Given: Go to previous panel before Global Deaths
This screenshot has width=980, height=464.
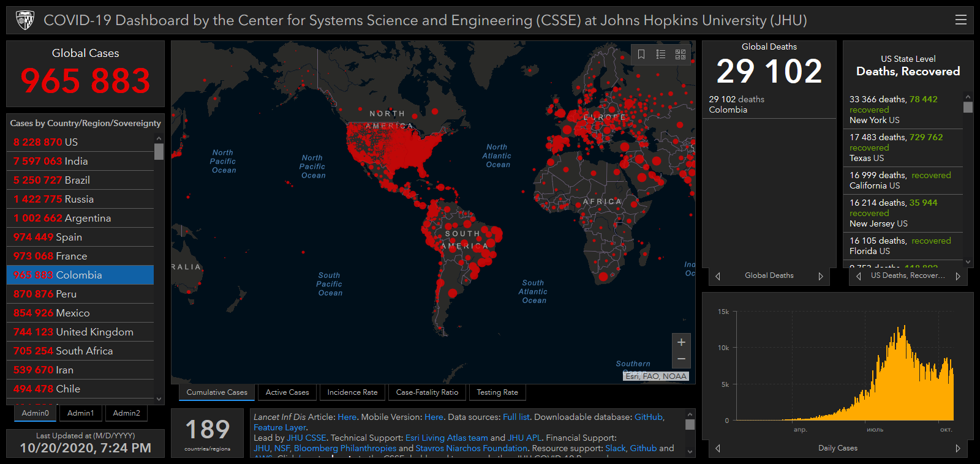Looking at the screenshot, I should [718, 276].
